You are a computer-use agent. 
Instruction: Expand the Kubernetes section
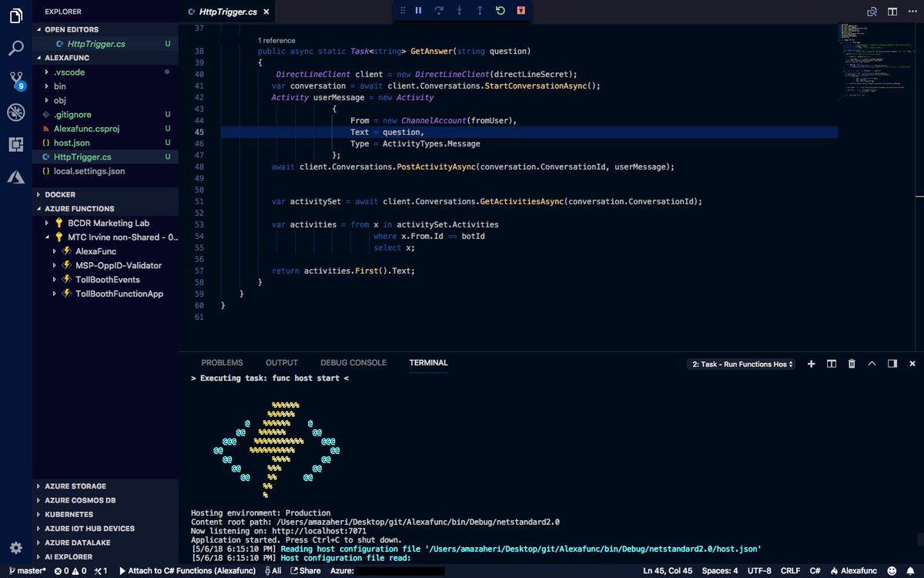[x=105, y=514]
